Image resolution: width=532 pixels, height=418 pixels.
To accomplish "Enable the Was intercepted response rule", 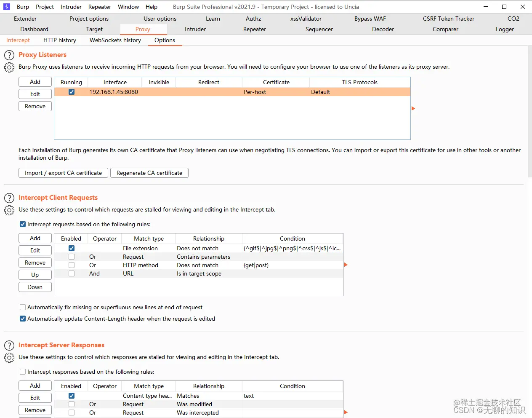I will click(x=72, y=413).
